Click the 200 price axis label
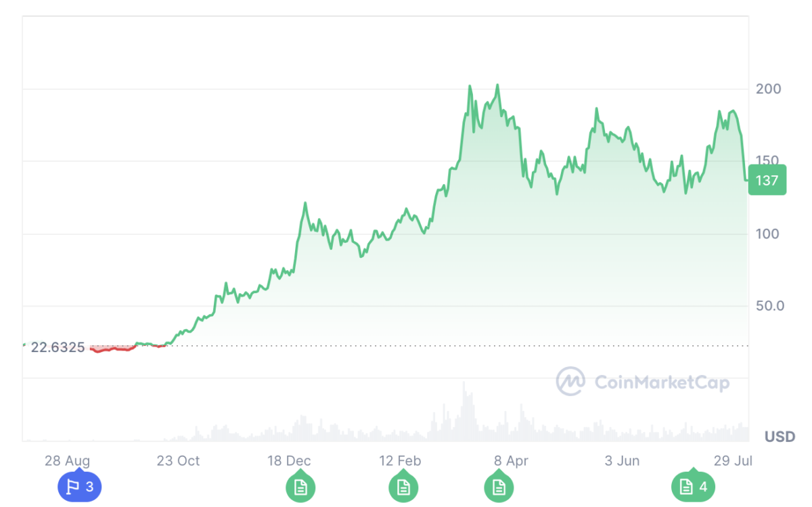The image size is (812, 507). click(768, 89)
